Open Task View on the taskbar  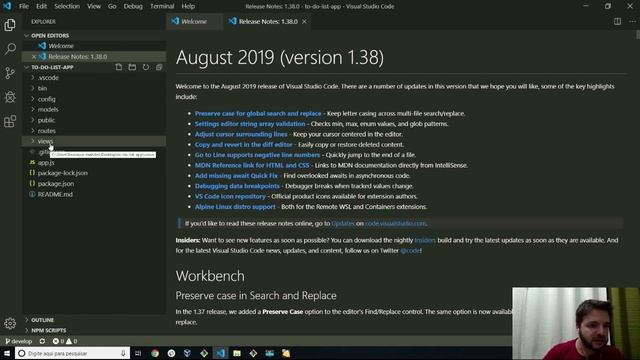[138, 353]
